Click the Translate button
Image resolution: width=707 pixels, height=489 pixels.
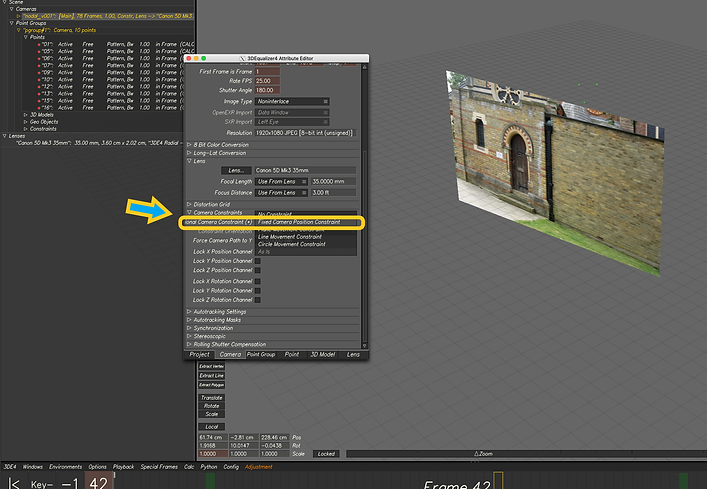tap(211, 398)
